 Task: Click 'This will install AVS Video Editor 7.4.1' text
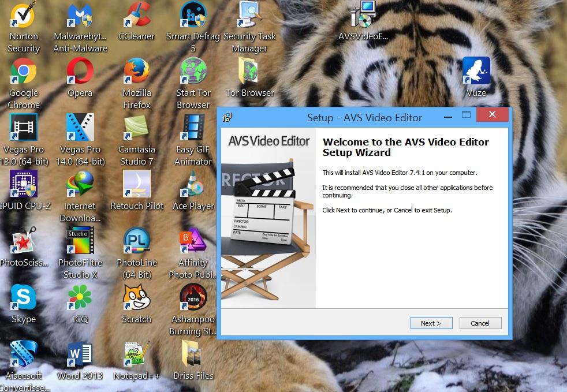pos(400,173)
